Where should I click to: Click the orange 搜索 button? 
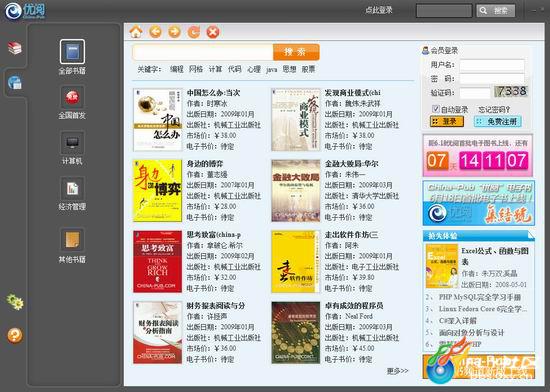(296, 52)
